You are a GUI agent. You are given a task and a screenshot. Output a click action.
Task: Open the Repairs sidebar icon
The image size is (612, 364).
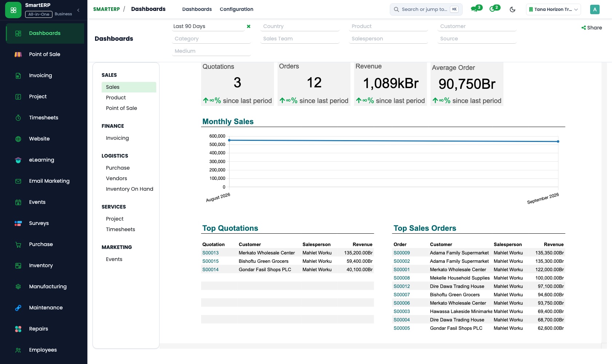pos(18,329)
